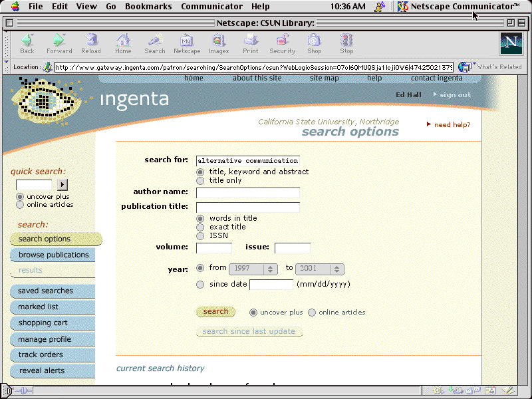Click the location bookmark icon beside Location
The height and width of the screenshot is (399, 532).
[x=47, y=67]
